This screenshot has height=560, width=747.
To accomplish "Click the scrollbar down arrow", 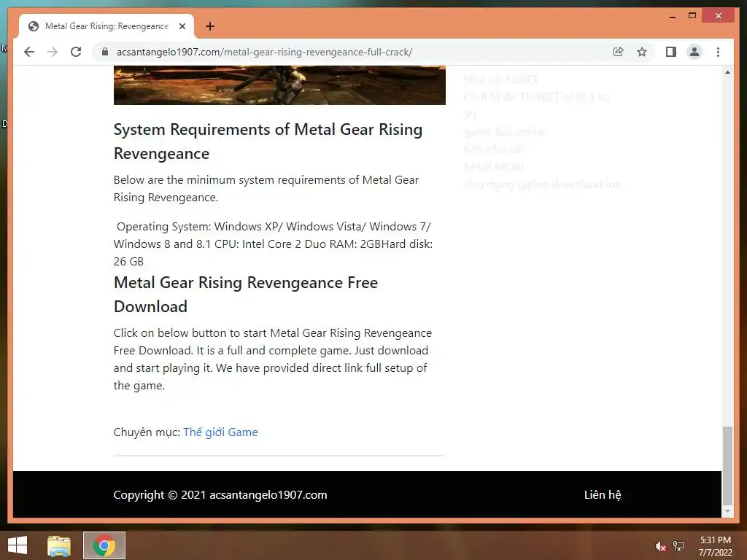I will click(727, 511).
